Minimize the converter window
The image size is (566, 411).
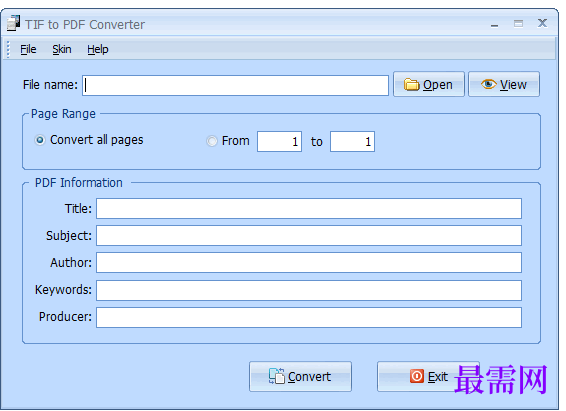pyautogui.click(x=495, y=25)
